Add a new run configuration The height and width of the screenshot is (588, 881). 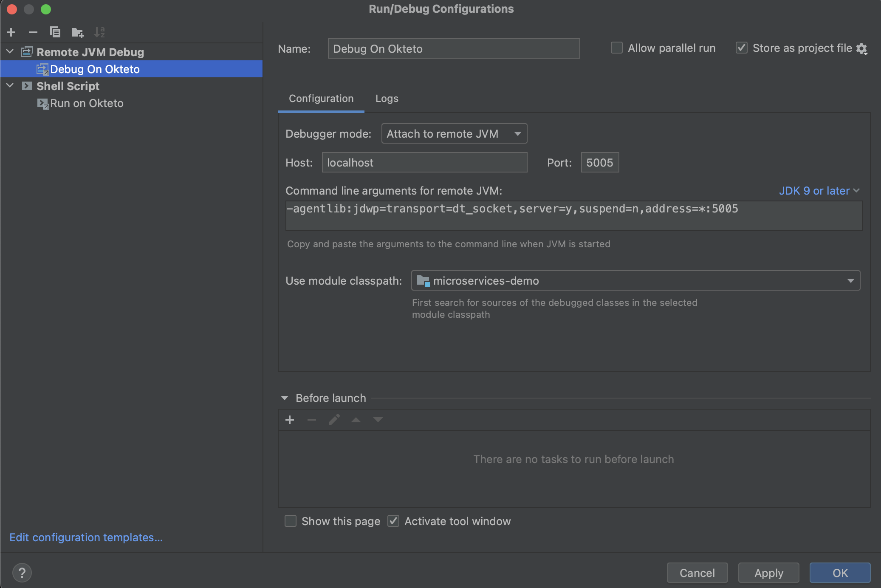pos(11,32)
